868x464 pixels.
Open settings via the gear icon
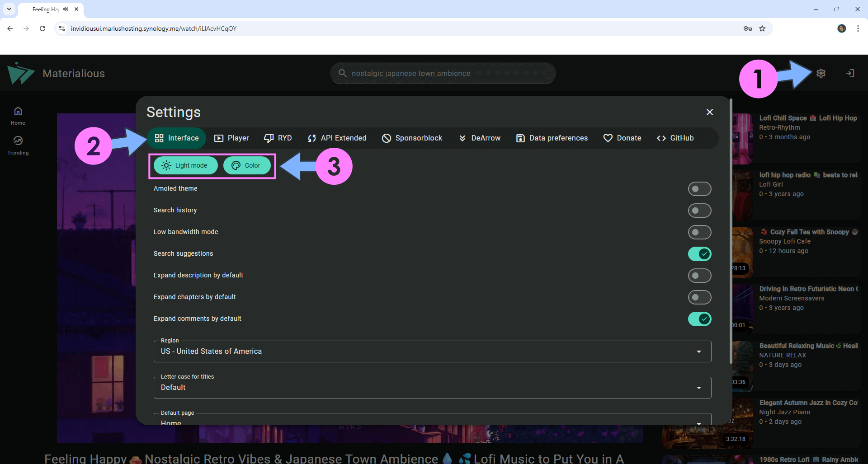[x=821, y=73]
